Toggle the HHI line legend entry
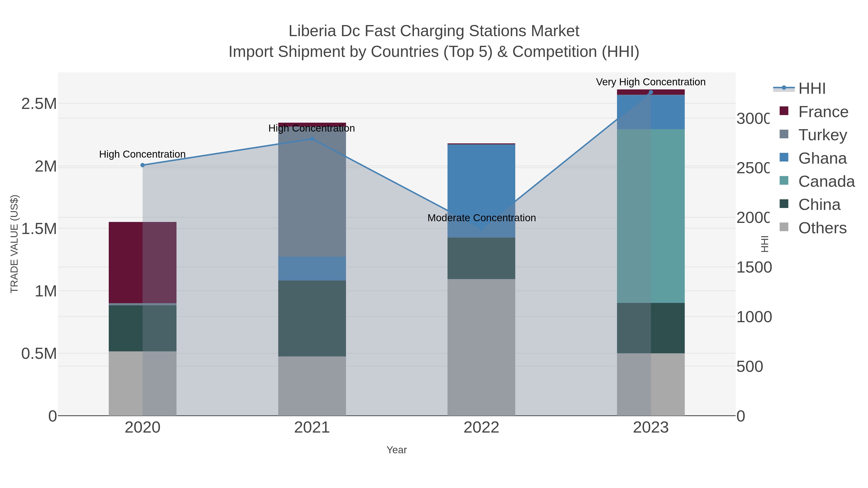This screenshot has height=488, width=868. (799, 88)
